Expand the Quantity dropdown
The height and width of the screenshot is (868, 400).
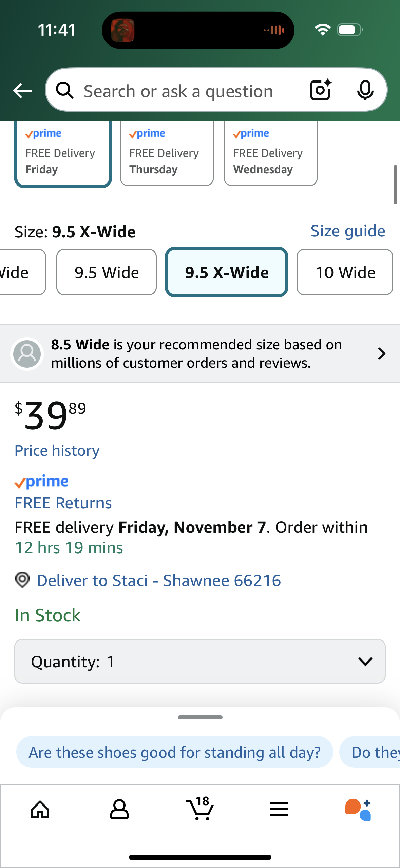[x=200, y=661]
